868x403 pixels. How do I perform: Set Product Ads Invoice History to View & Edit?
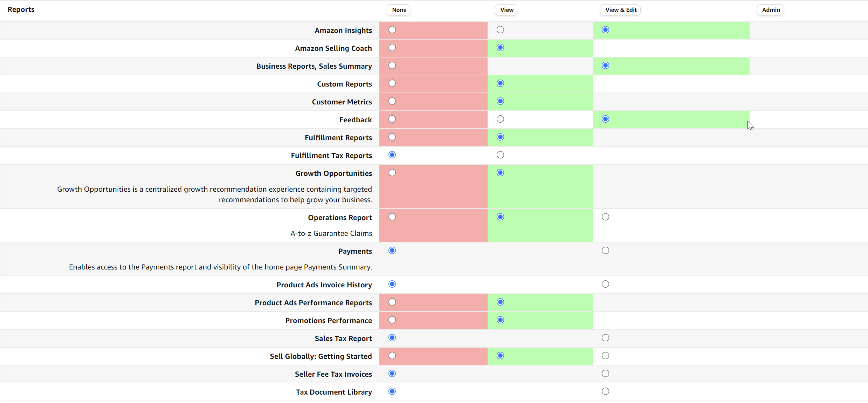tap(605, 284)
